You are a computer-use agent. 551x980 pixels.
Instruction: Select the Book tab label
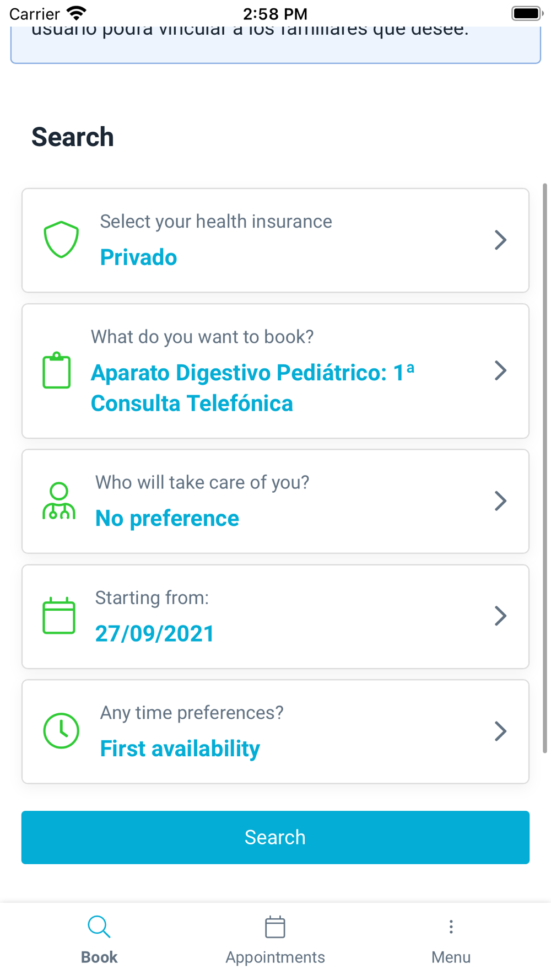click(99, 957)
